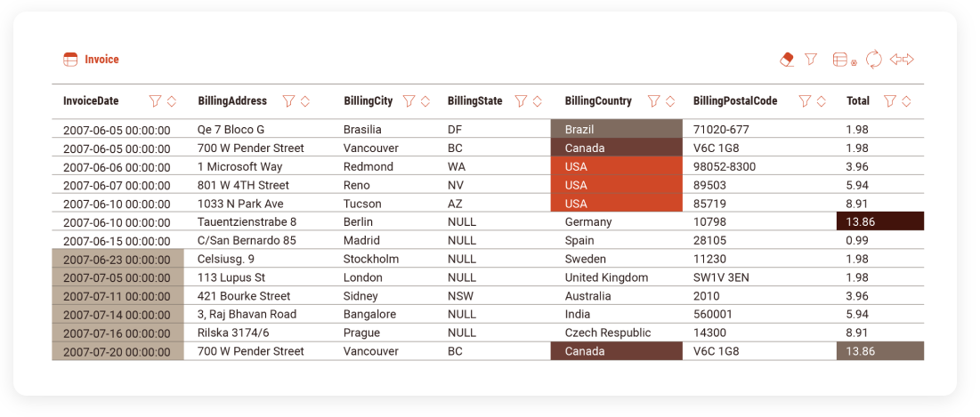The image size is (980, 417).
Task: Click the left-right arrows resize icon
Action: tap(902, 60)
